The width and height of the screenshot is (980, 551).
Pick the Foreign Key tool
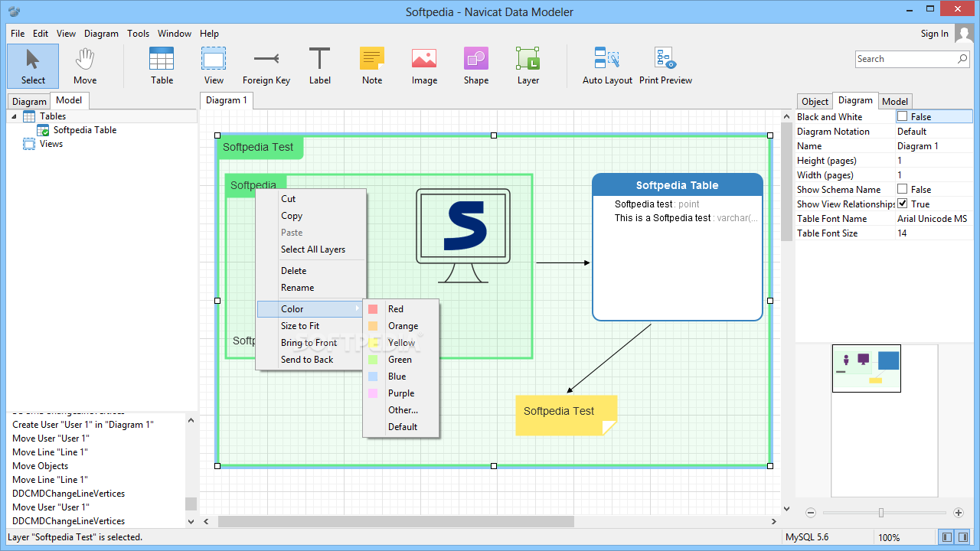pos(266,66)
